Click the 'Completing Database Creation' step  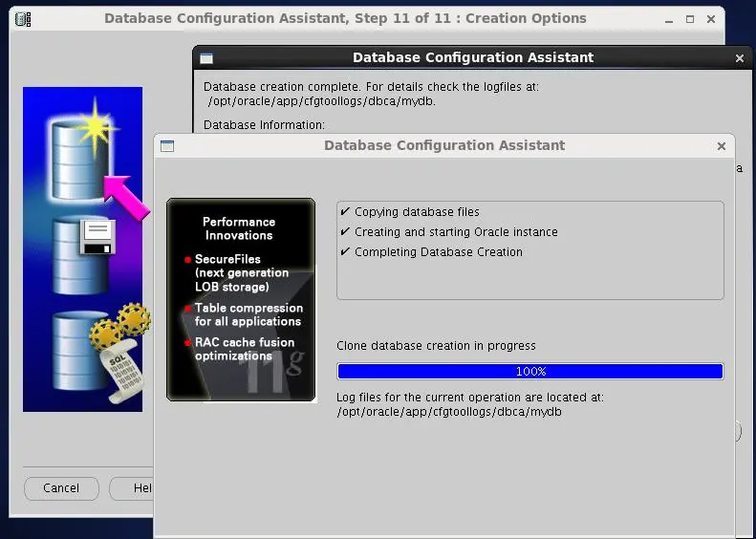tap(431, 252)
